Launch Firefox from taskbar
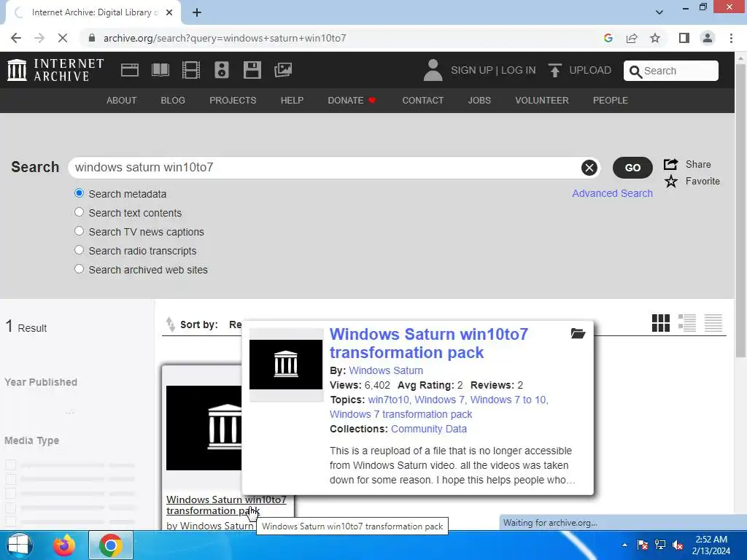This screenshot has width=747, height=560. [x=64, y=545]
